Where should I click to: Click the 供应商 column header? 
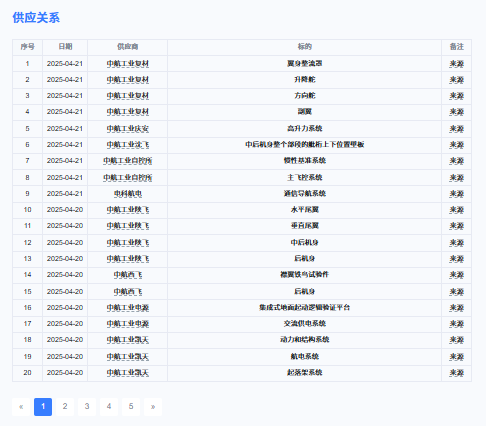coord(128,47)
